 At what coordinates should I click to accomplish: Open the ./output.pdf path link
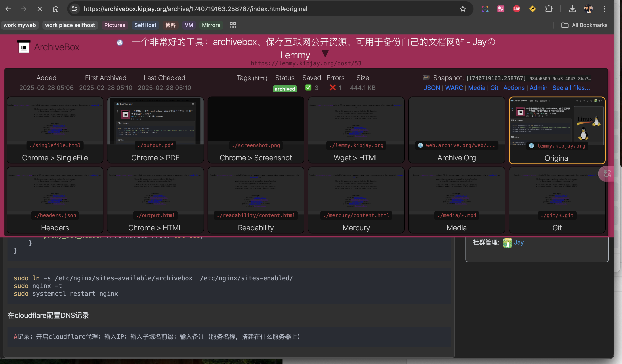tap(156, 146)
